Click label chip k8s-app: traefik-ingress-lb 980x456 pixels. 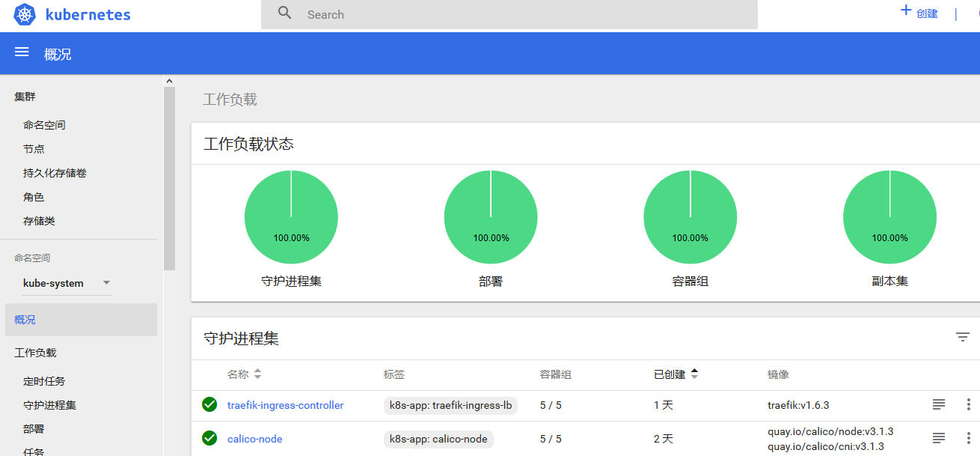[x=450, y=405]
